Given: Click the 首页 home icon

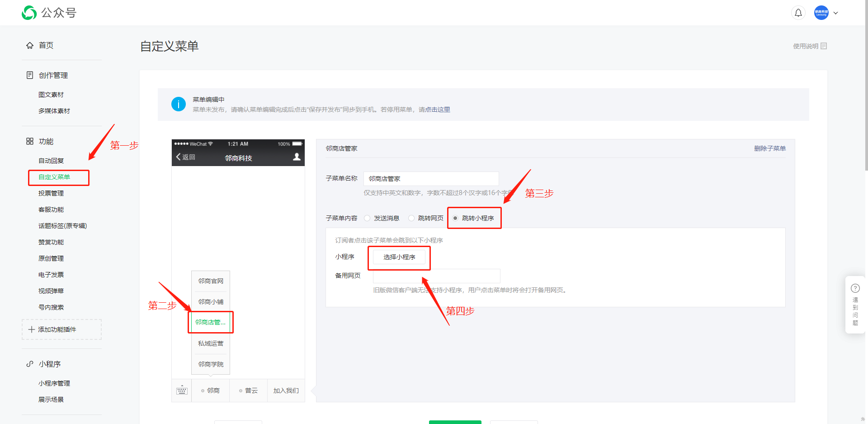Looking at the screenshot, I should (x=30, y=45).
